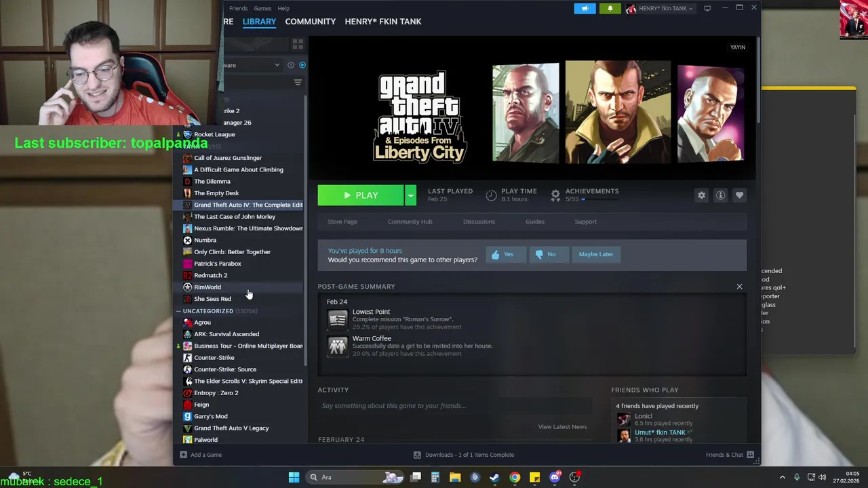
Task: Open the COMMUNITY tab
Action: pos(310,22)
